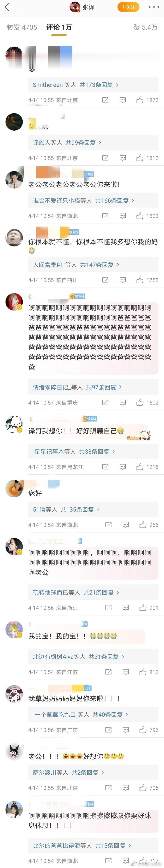Image resolution: width=164 pixels, height=868 pixels.
Task: Switch to the 赞 5.4万 tab
Action: tap(145, 27)
